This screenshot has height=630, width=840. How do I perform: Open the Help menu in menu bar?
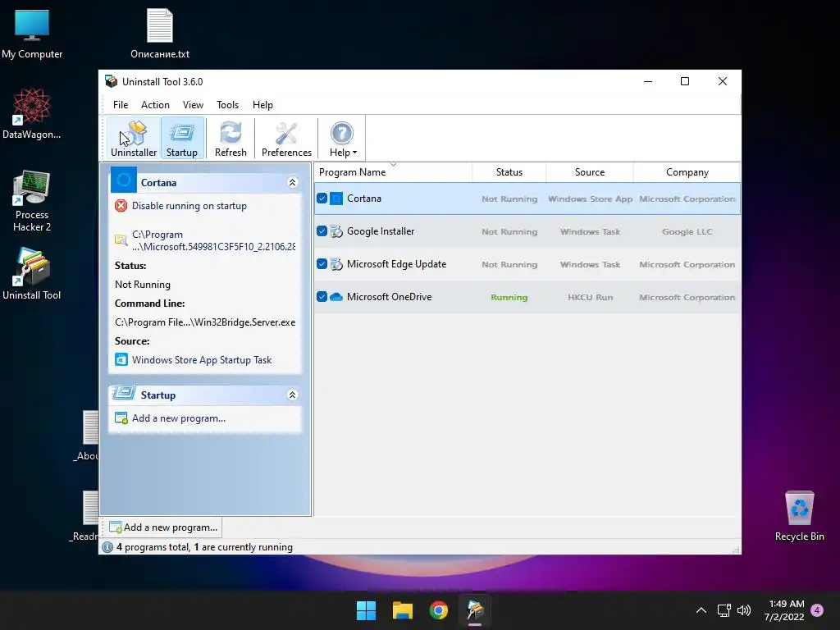(x=262, y=105)
